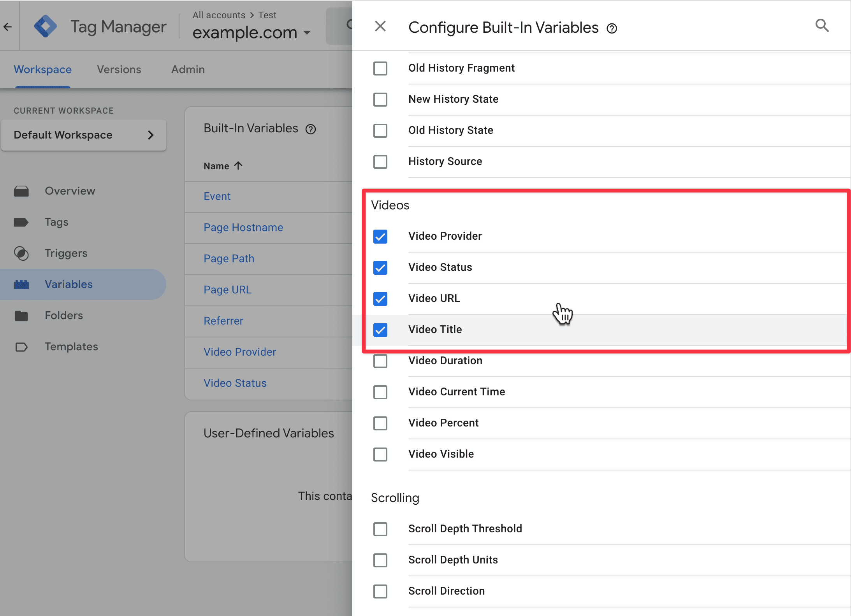The height and width of the screenshot is (616, 851).
Task: Enable the Video Duration checkbox
Action: (x=381, y=360)
